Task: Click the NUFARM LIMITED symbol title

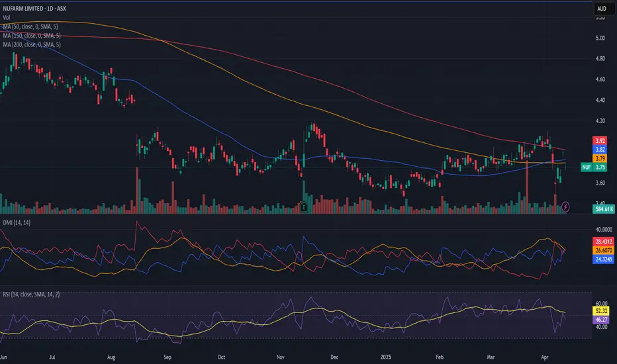Action: coord(34,8)
